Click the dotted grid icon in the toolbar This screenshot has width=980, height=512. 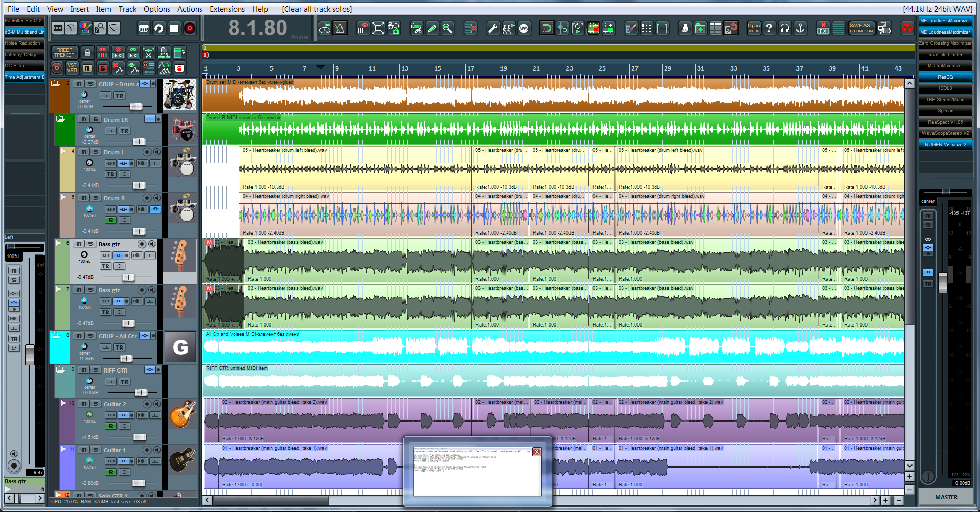pos(647,28)
